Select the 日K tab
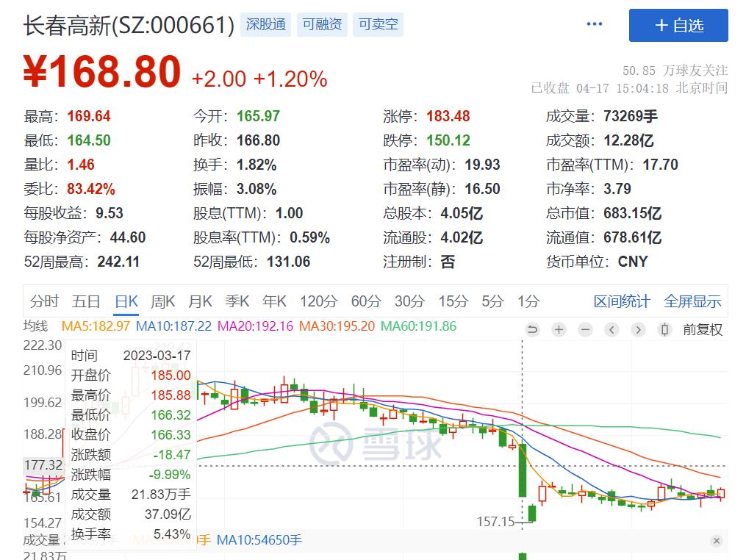746x560 pixels. (126, 301)
